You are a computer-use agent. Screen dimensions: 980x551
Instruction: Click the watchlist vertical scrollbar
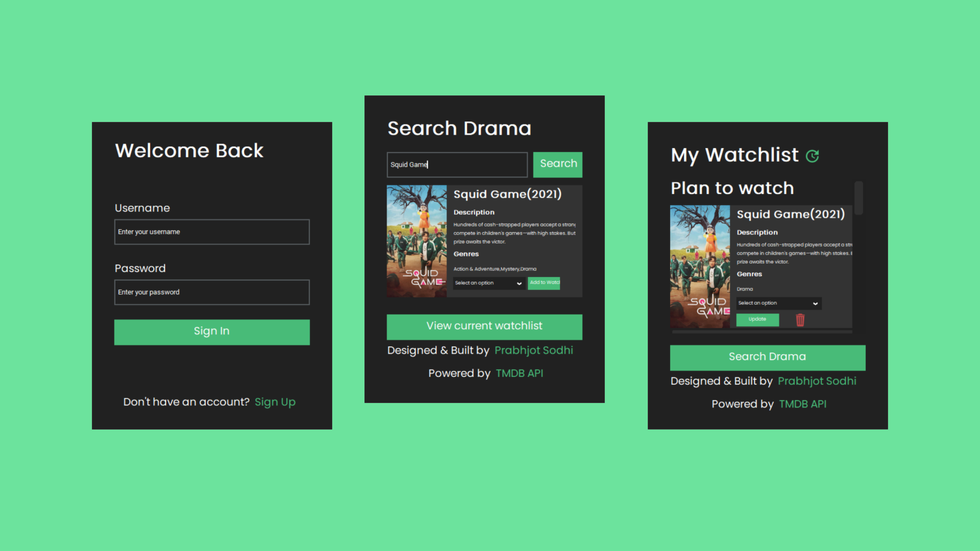click(x=859, y=198)
